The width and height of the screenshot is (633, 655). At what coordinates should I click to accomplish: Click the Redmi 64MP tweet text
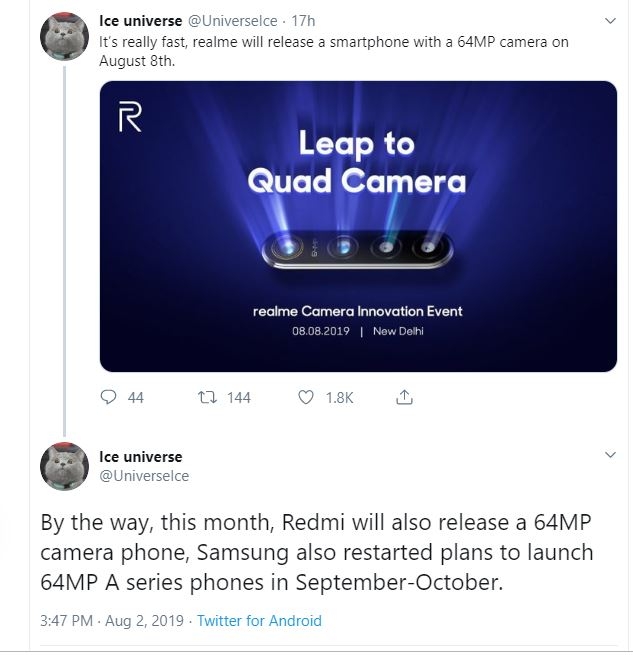coord(317,552)
